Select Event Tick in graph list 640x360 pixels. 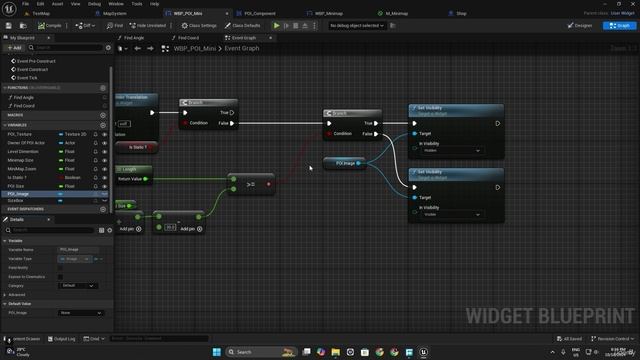point(27,78)
